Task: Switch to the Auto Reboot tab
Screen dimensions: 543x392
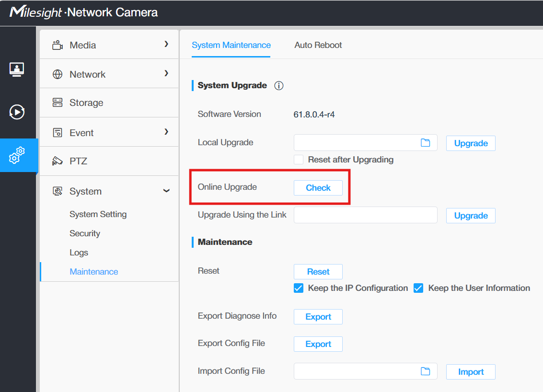Action: click(x=318, y=45)
